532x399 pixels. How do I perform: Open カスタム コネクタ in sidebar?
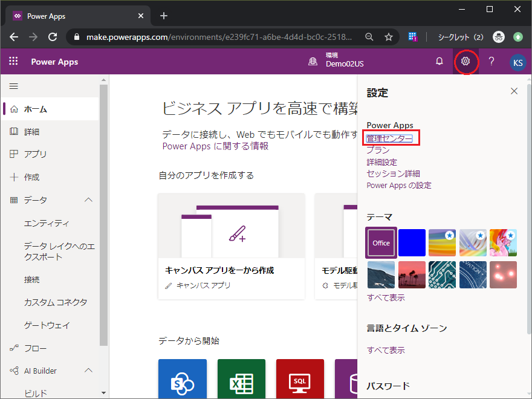coord(55,302)
